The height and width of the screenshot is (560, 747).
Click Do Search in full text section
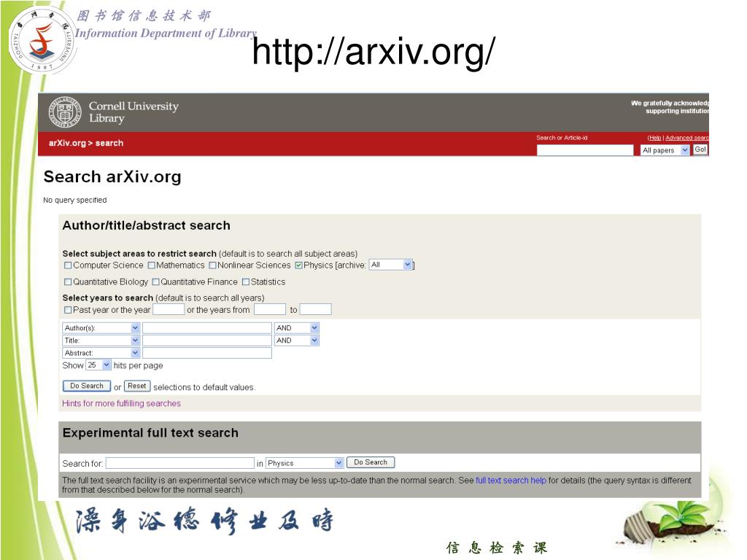(371, 462)
